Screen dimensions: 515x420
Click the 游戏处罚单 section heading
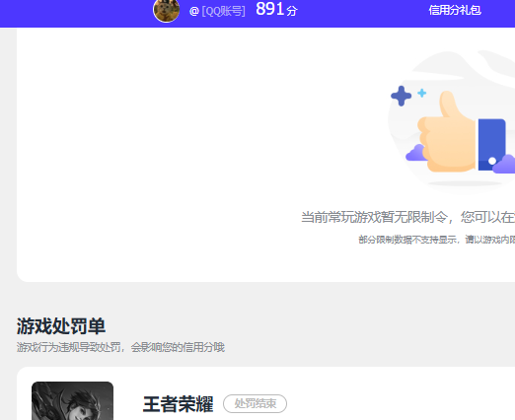coord(61,326)
